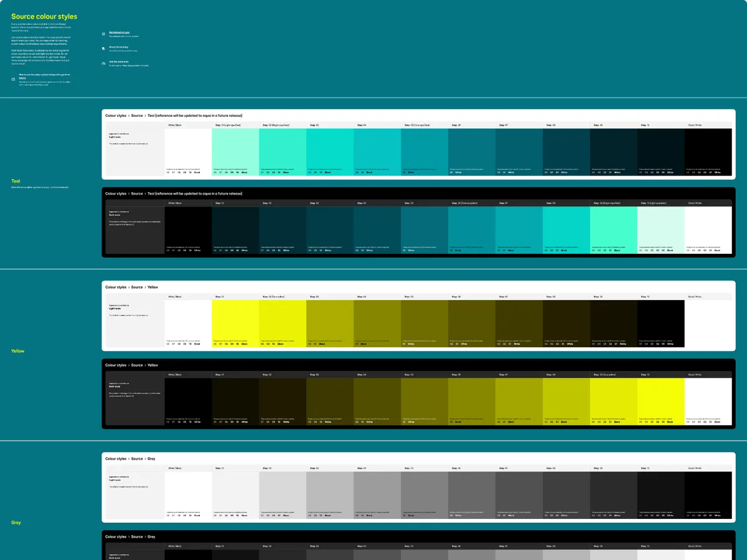Open the How to use the colour system link

click(44, 76)
